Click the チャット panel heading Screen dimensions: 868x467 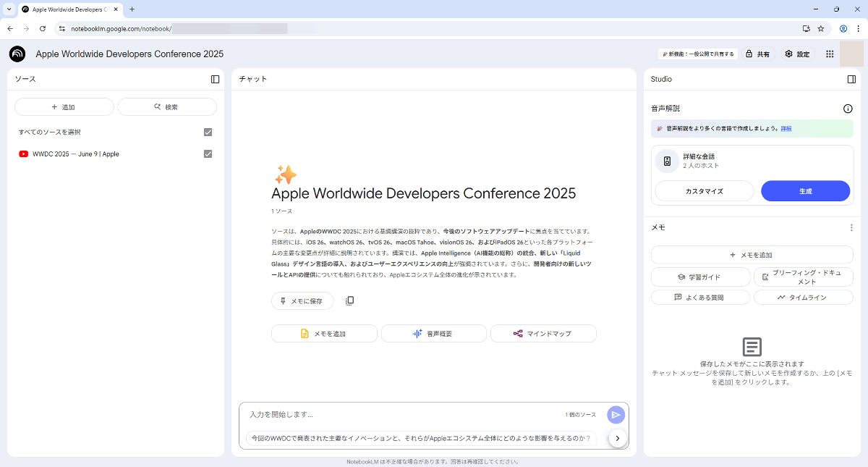(253, 79)
